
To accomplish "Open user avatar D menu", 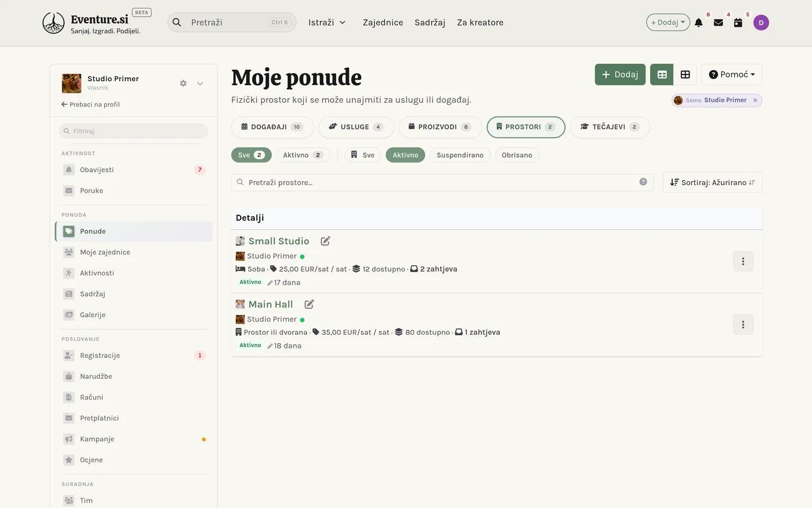I will 761,23.
